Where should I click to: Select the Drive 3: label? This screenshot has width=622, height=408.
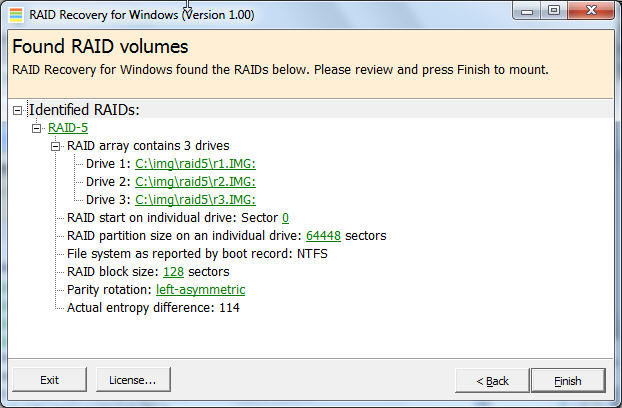tap(108, 200)
